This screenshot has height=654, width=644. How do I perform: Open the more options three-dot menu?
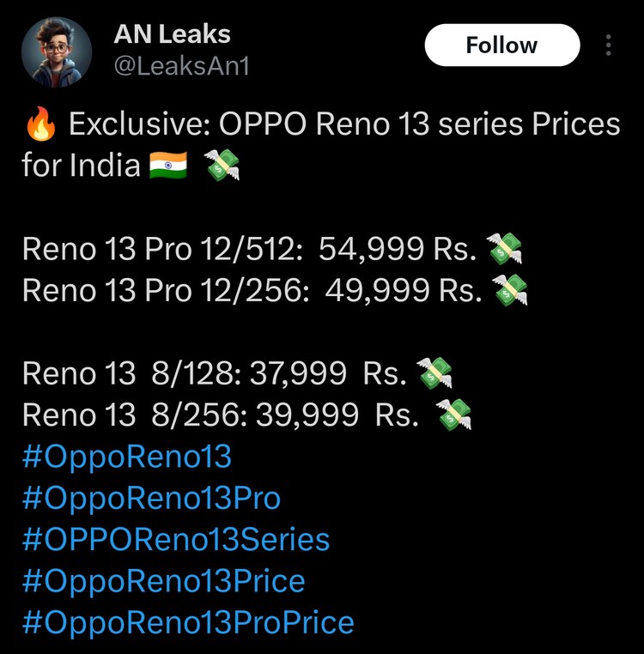pos(608,45)
